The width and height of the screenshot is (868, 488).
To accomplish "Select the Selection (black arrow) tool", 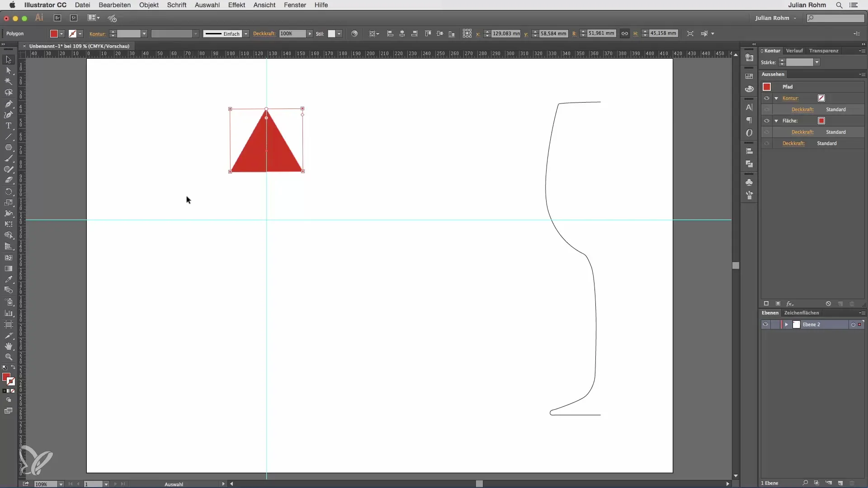I will coord(9,60).
